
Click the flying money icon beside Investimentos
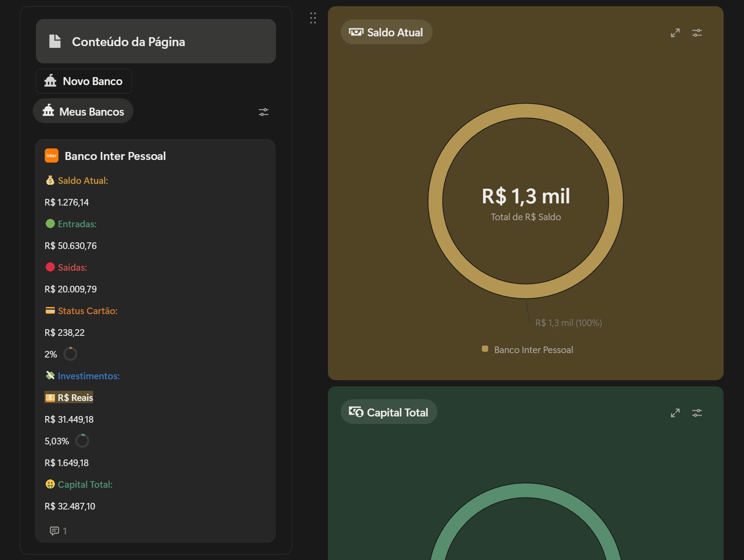(50, 376)
